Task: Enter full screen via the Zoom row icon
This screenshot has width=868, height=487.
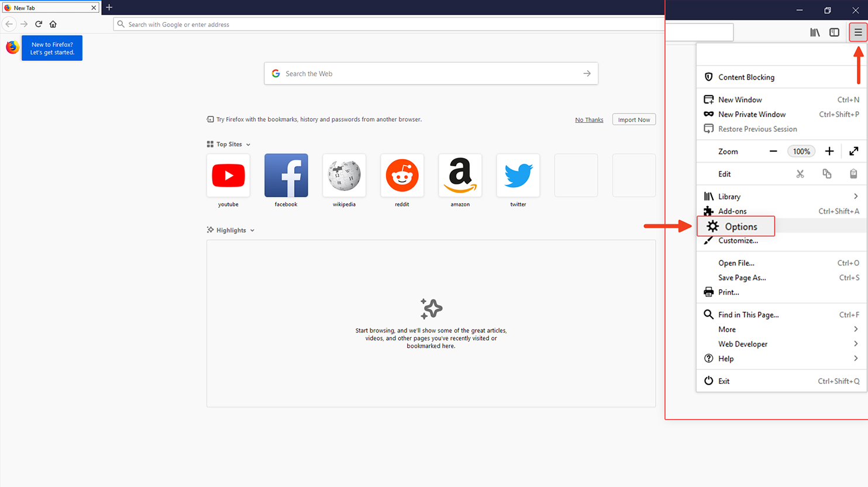Action: [x=854, y=151]
